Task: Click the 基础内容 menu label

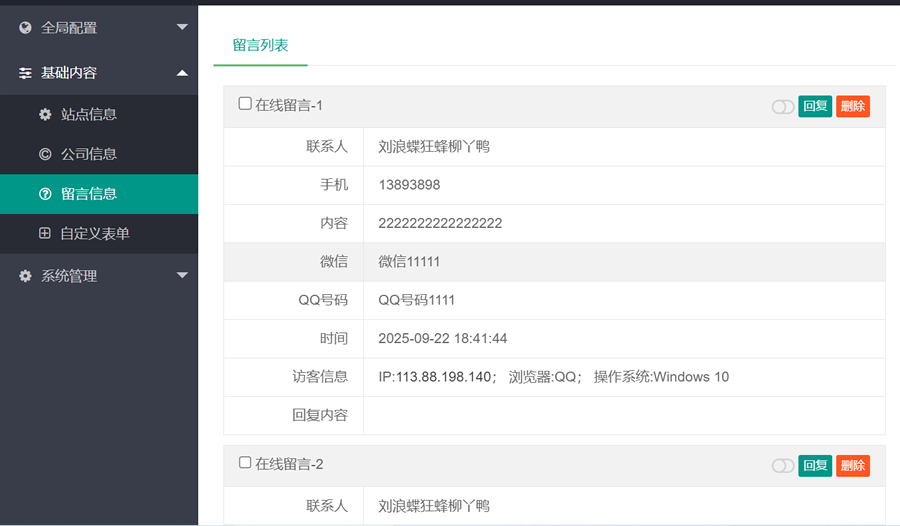Action: click(x=69, y=73)
